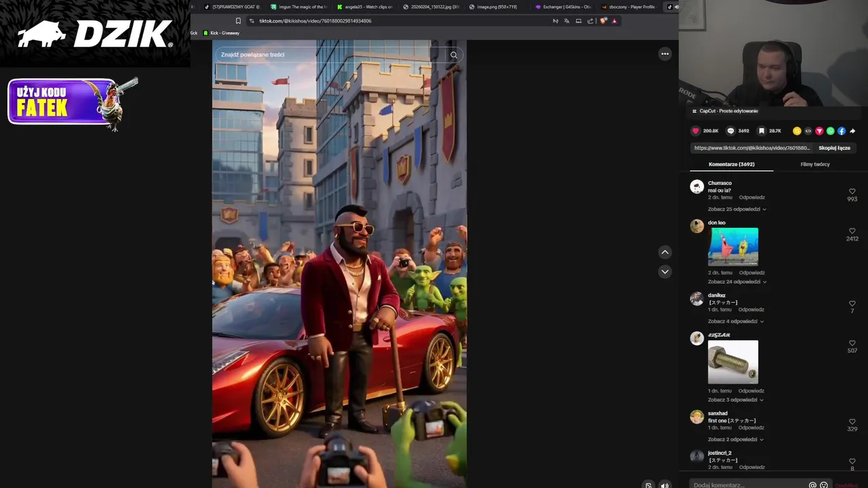Screen dimensions: 868x488
Task: Open the '20260204_150122.jpg' browser tab
Action: point(431,7)
